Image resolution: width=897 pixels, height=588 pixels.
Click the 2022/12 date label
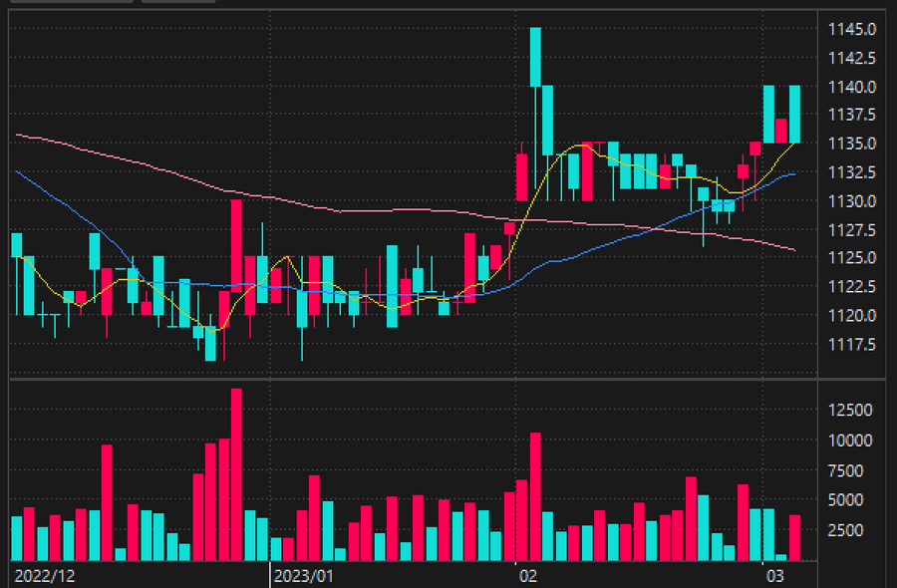point(44,576)
